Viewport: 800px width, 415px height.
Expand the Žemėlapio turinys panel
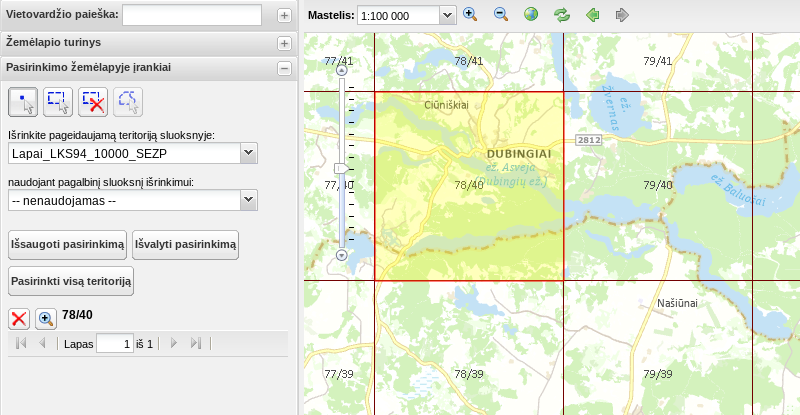point(284,43)
